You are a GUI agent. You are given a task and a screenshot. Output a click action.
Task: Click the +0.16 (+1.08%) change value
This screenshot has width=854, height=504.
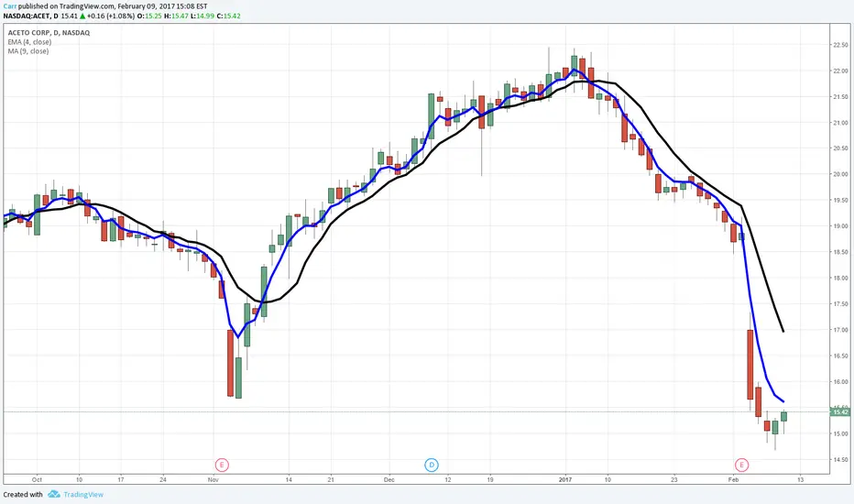coord(111,16)
